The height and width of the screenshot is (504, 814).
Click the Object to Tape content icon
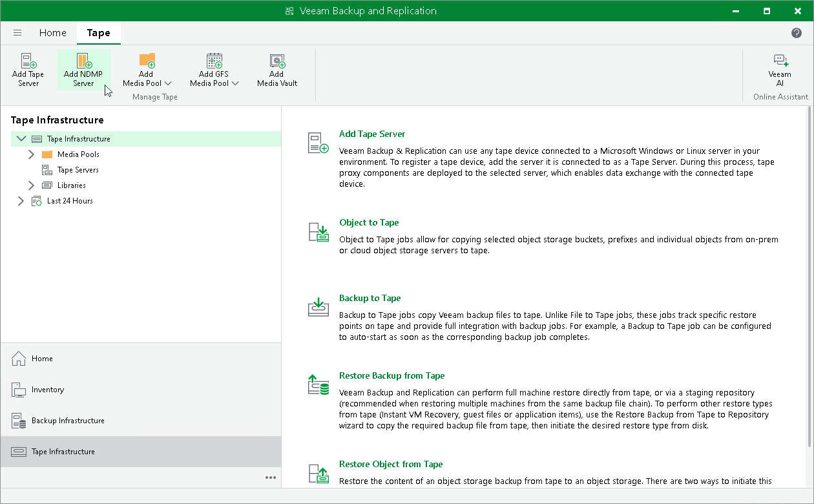(318, 232)
